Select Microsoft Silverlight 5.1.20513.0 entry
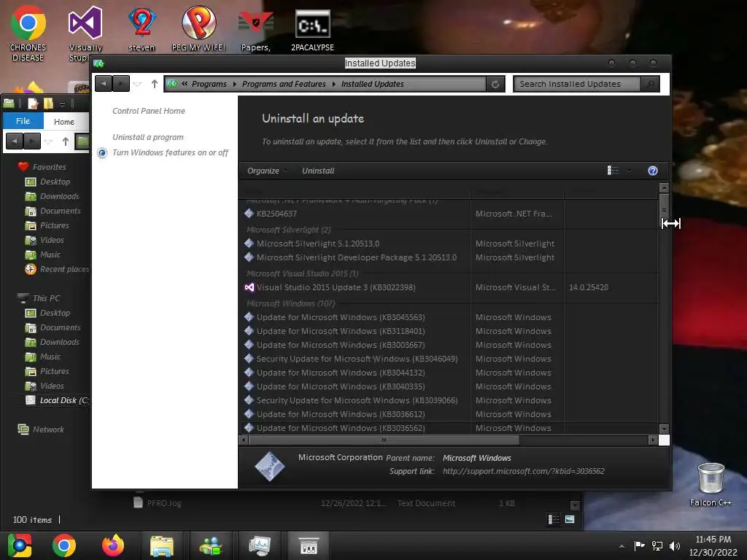The height and width of the screenshot is (560, 747). [449, 244]
